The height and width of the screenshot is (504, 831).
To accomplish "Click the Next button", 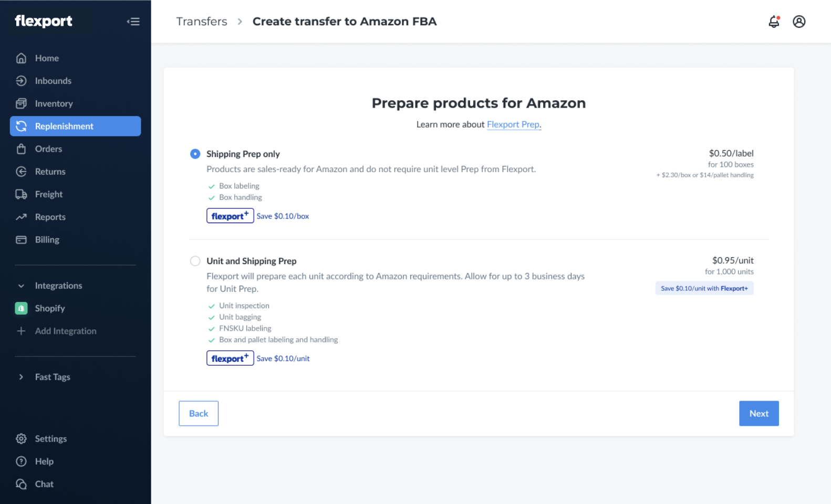I will (x=759, y=413).
